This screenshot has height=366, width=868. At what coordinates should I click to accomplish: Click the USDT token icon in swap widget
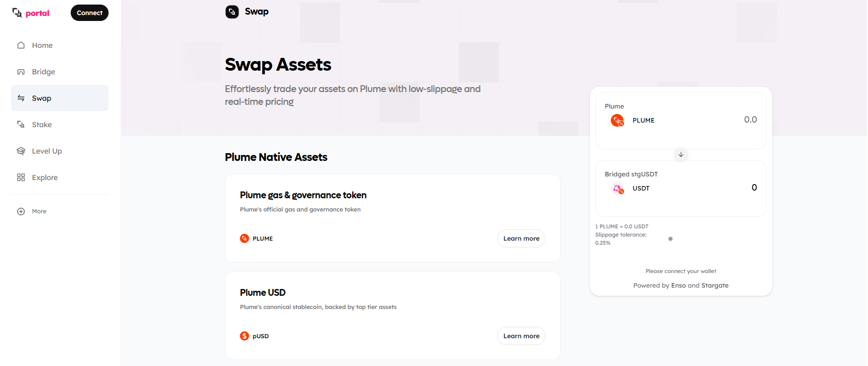pyautogui.click(x=618, y=188)
